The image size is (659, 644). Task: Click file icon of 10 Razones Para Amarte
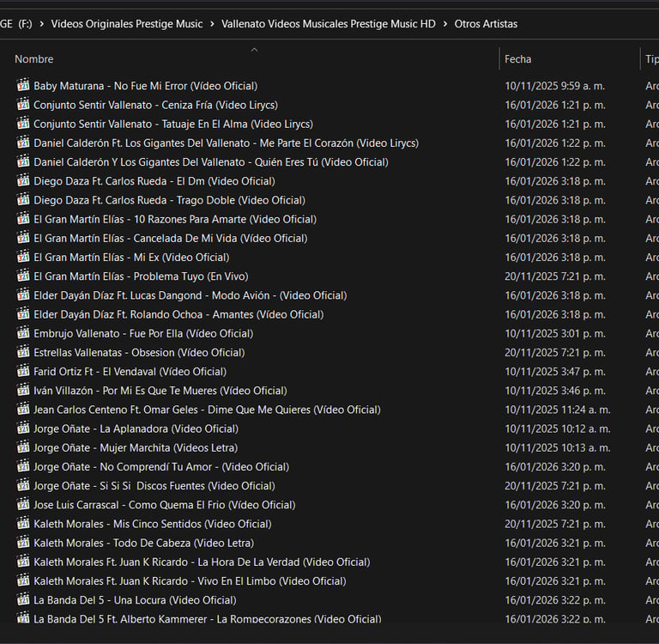tap(23, 219)
